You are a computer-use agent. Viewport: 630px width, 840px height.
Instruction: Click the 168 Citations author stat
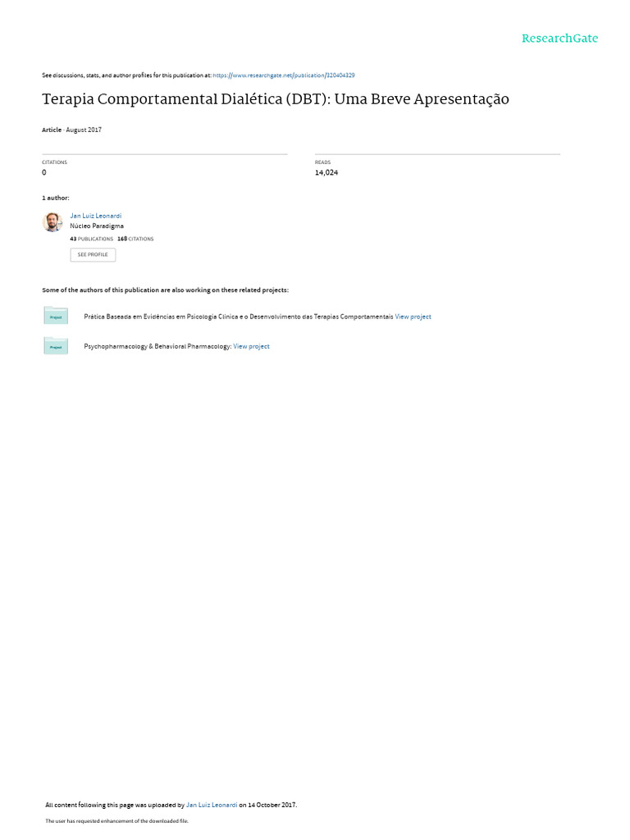(x=135, y=239)
